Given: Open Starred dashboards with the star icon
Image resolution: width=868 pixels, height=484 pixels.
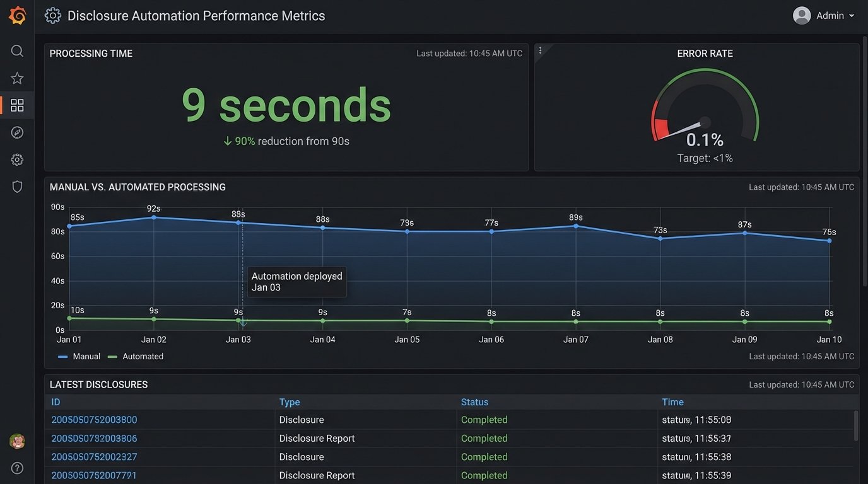Looking at the screenshot, I should point(17,78).
